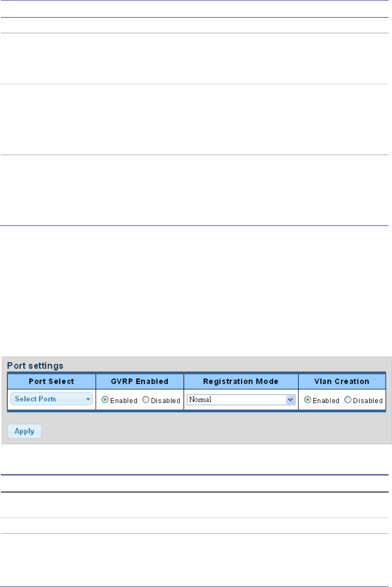392x587 pixels.
Task: Click the GVRP Enabled column header
Action: pyautogui.click(x=140, y=381)
